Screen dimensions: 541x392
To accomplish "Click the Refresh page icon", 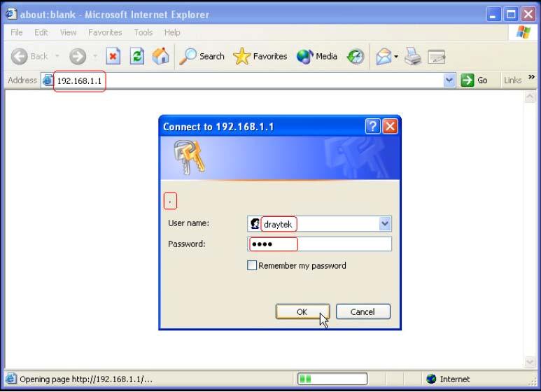I will 137,57.
